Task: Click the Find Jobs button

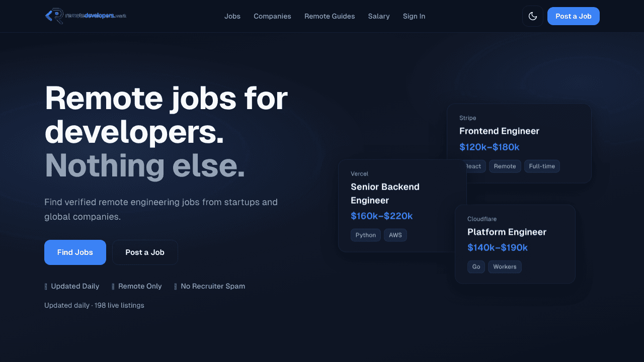Action: point(75,252)
